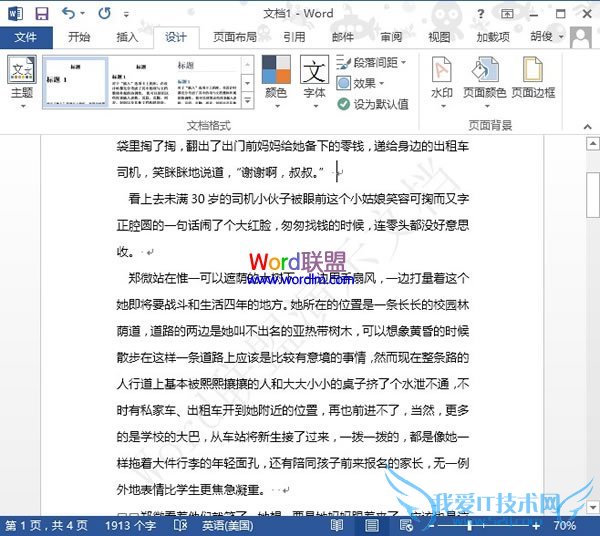
Task: Click the Redo/Repeat arrow icon
Action: [x=104, y=13]
